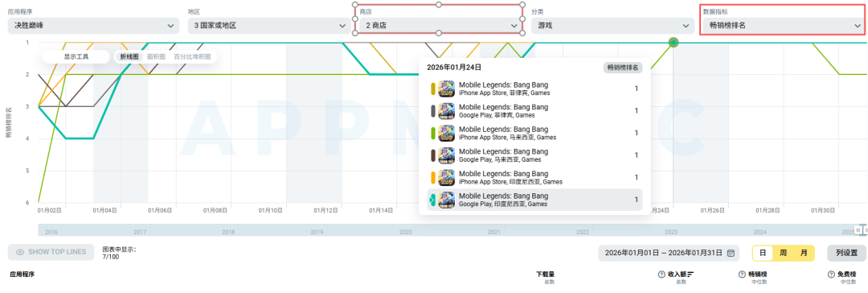
Task: Click the game icon in Google Play 菲律宾 row
Action: [446, 111]
